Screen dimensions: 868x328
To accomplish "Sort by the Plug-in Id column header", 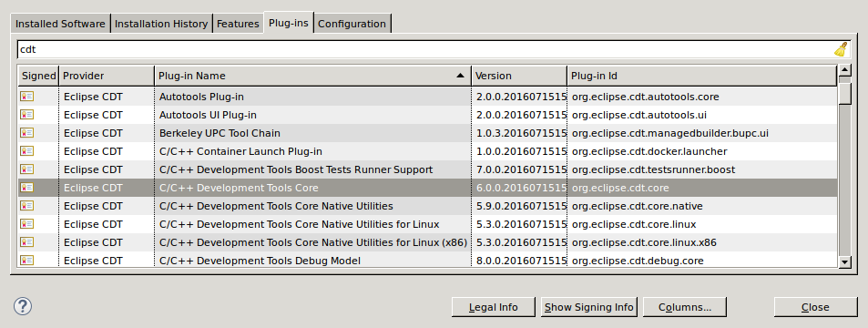I will [x=702, y=76].
